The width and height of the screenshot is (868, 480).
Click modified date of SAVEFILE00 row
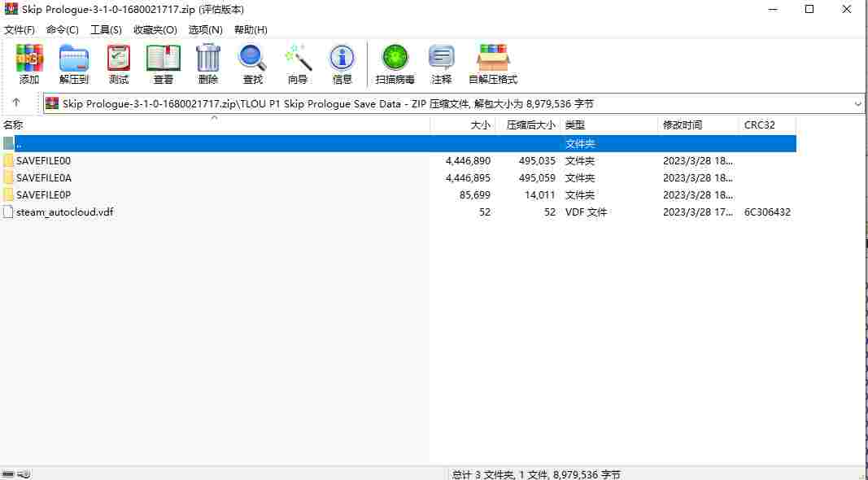tap(698, 161)
